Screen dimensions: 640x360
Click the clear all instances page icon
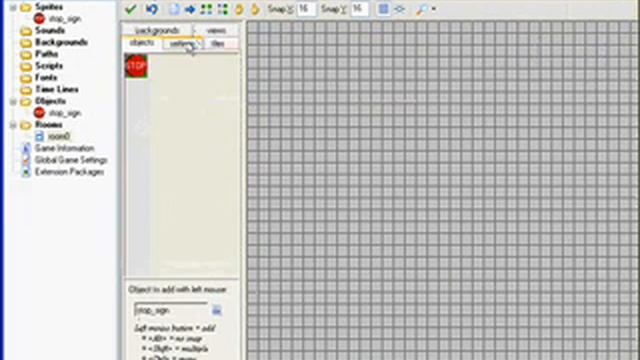click(x=174, y=9)
